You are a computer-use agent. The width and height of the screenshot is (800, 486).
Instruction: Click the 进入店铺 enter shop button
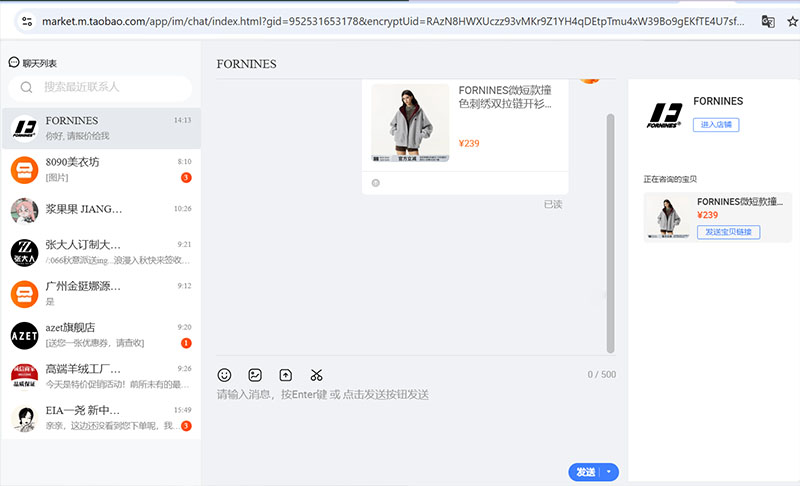[716, 124]
